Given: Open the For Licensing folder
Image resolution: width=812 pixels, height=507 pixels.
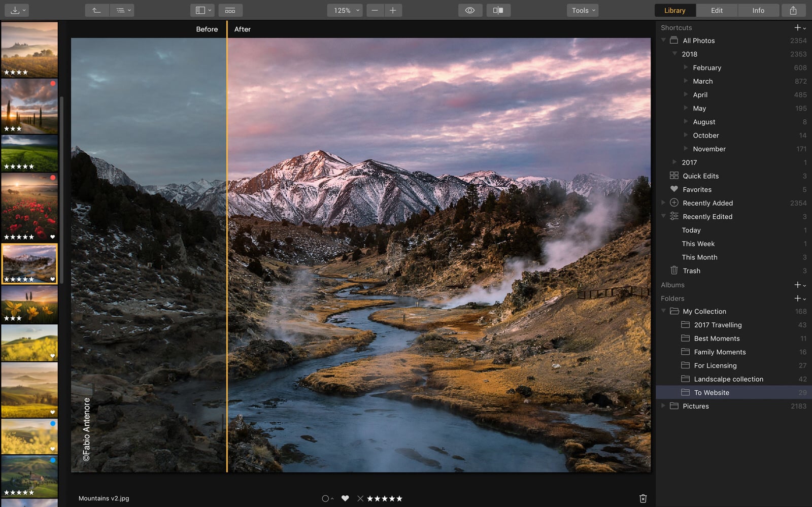Looking at the screenshot, I should tap(716, 365).
